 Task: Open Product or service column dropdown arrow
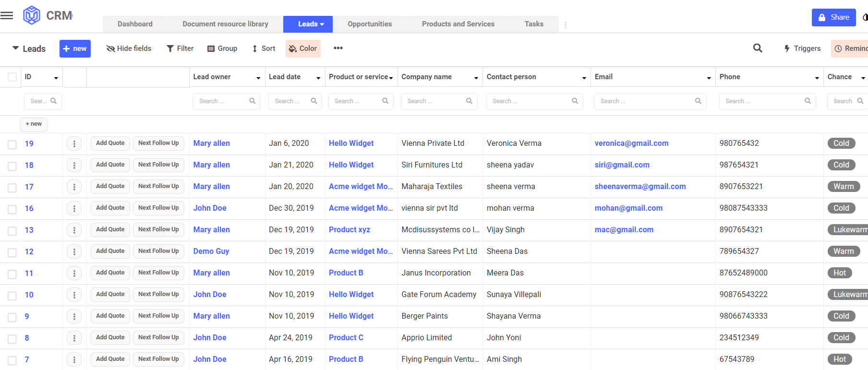coord(391,78)
